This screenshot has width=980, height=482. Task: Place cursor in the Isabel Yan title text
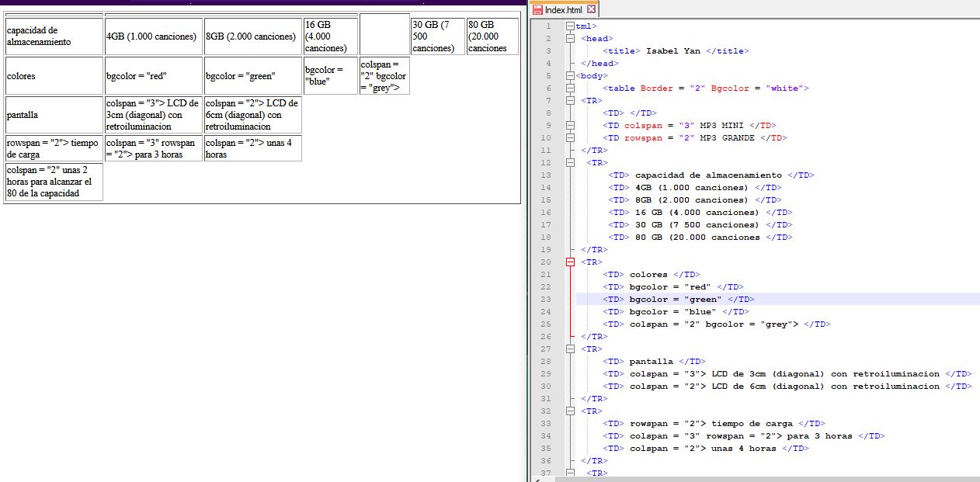[x=673, y=50]
